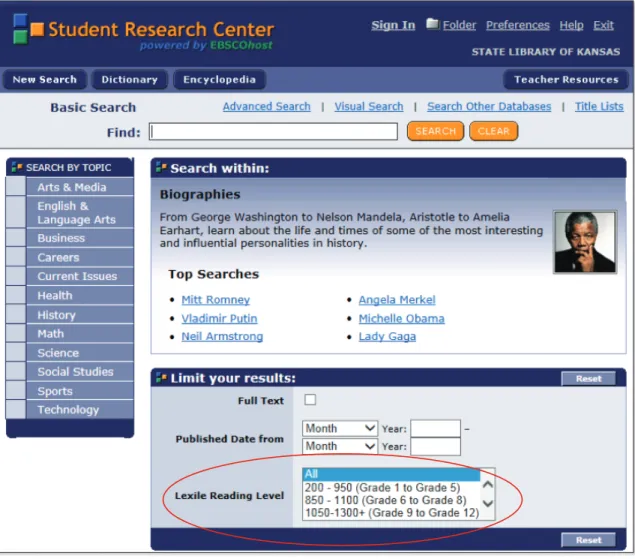The width and height of the screenshot is (635, 559).
Task: Open Search Other Databases link
Action: coord(489,106)
